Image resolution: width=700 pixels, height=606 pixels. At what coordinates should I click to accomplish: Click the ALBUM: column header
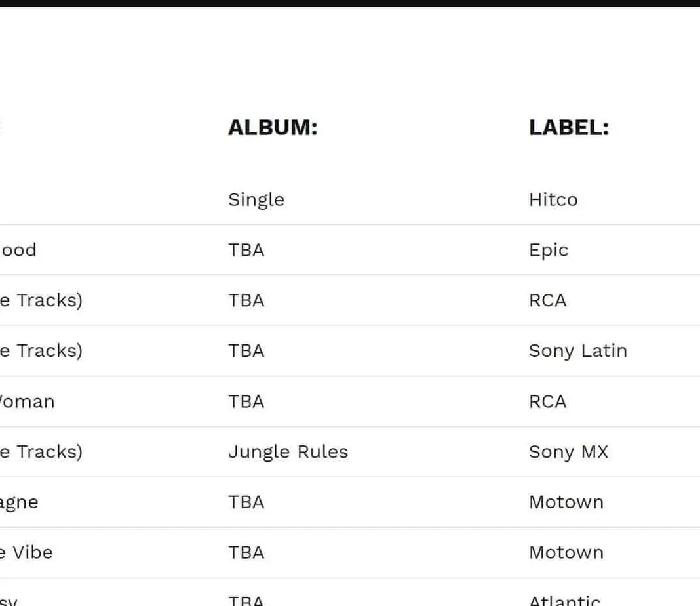pos(272,127)
